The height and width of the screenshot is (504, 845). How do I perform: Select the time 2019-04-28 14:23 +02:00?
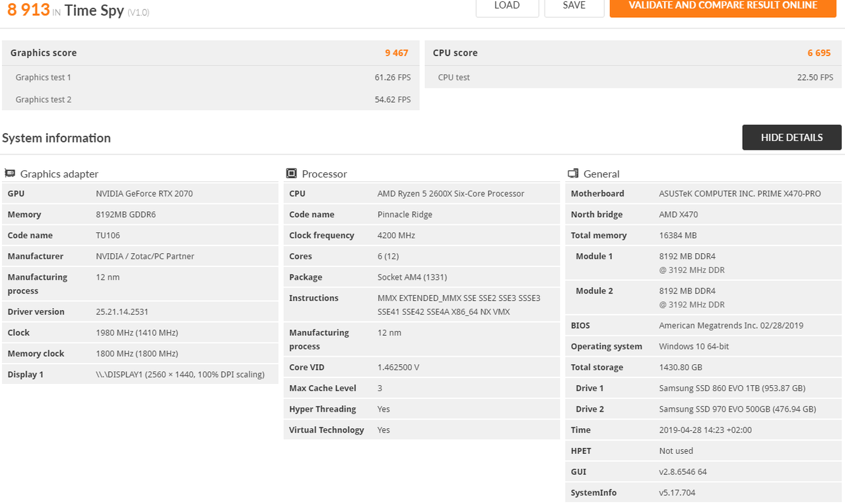[x=705, y=430]
